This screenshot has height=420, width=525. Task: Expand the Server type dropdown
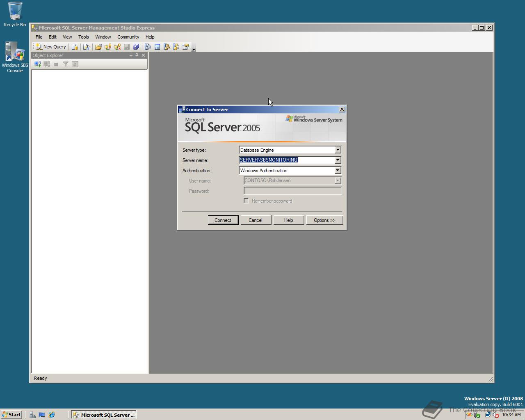(x=338, y=150)
